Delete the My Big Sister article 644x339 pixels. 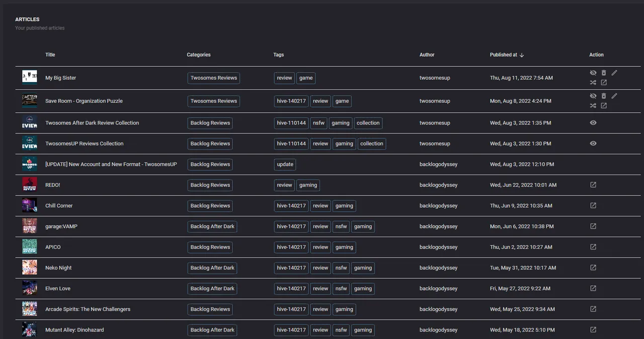(604, 73)
